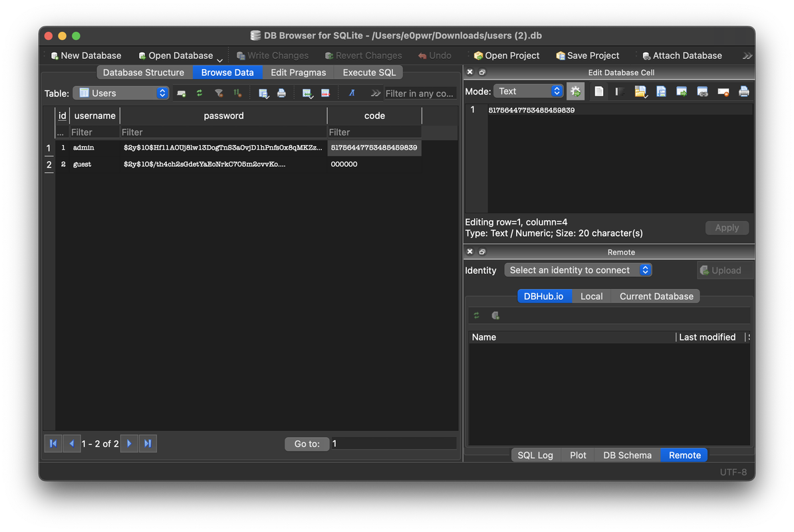Delete the current record icon
Screen dimensions: 794x532
coord(326,93)
